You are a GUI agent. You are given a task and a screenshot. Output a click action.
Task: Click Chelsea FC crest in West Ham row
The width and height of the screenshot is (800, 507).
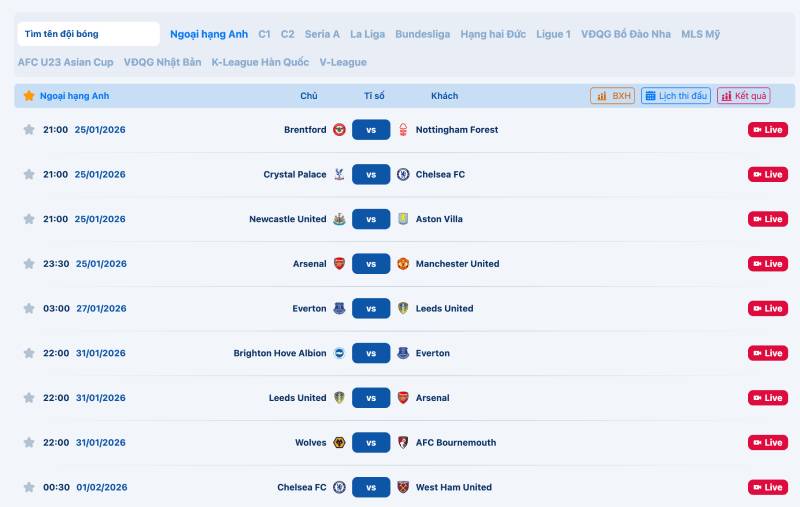pos(339,487)
